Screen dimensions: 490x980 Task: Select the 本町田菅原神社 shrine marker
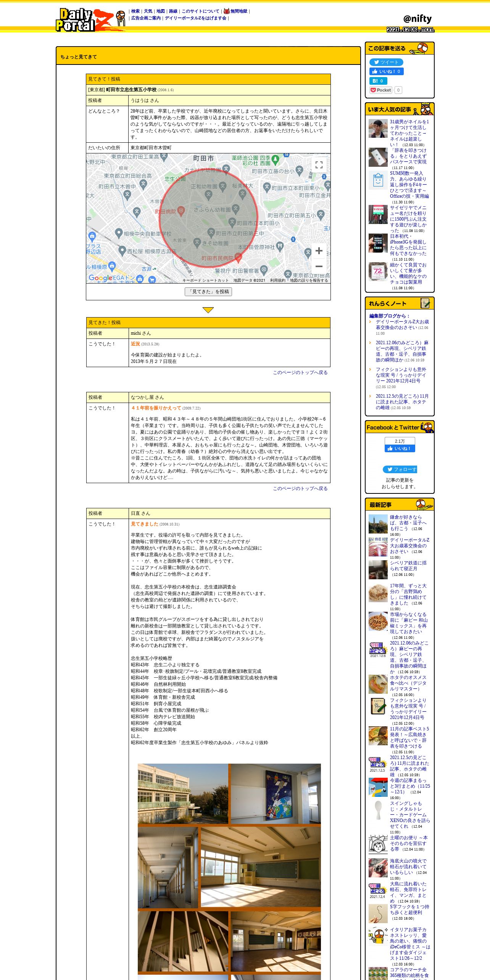280,246
